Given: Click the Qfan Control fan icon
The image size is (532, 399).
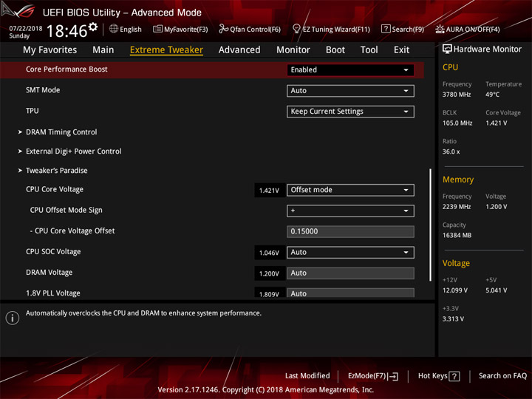Looking at the screenshot, I should [223, 29].
